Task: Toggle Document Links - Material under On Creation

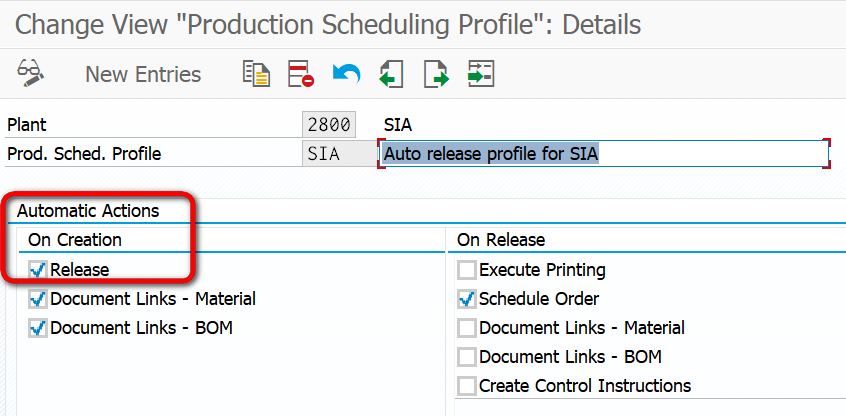Action: tap(38, 299)
